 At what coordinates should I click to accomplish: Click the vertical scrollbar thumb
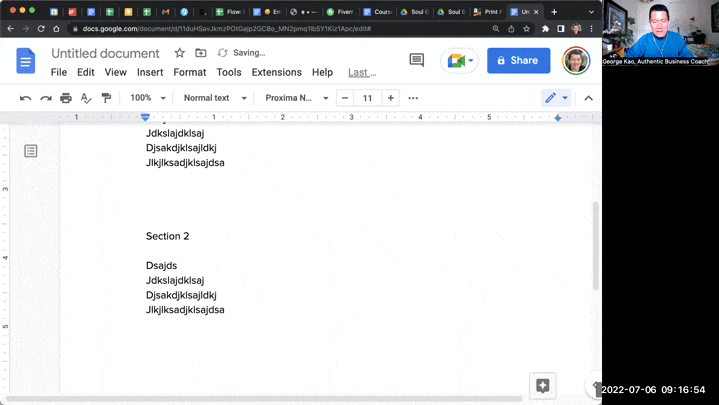(596, 245)
